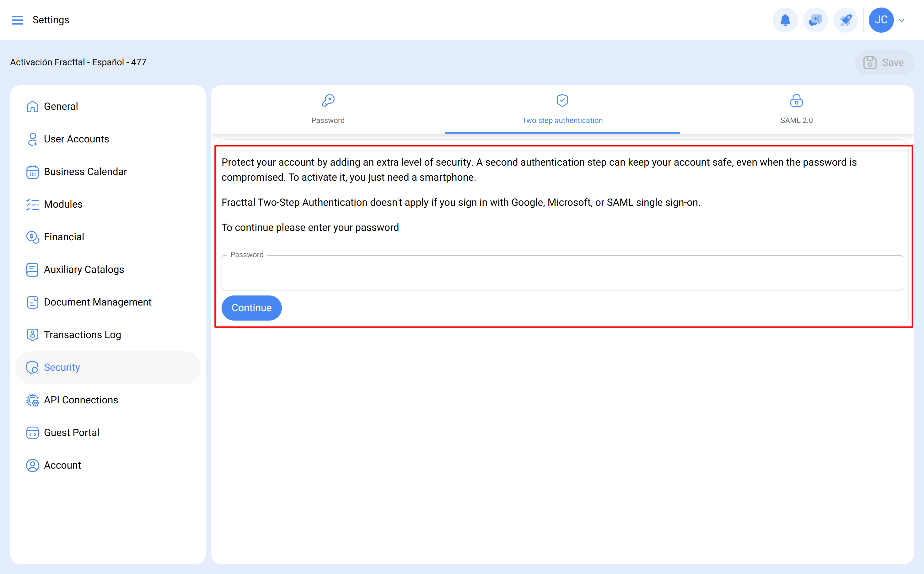Open the chat feedback icon in the header
The height and width of the screenshot is (574, 924).
815,20
